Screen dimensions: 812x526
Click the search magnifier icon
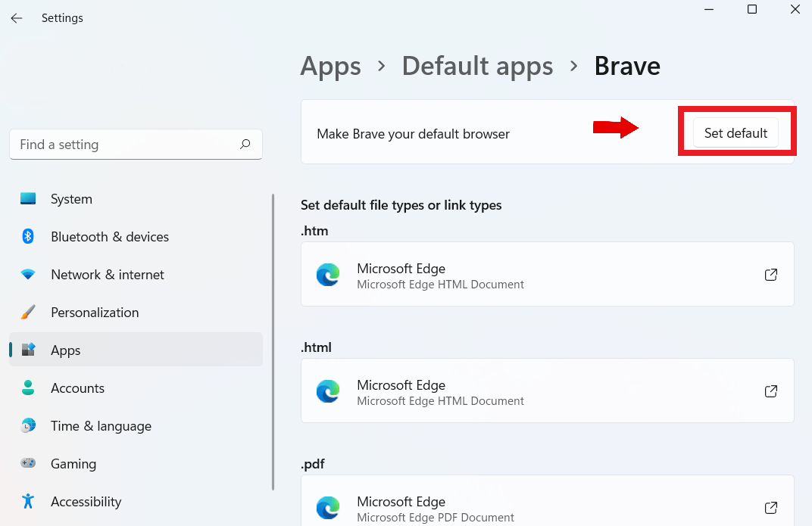coord(245,144)
